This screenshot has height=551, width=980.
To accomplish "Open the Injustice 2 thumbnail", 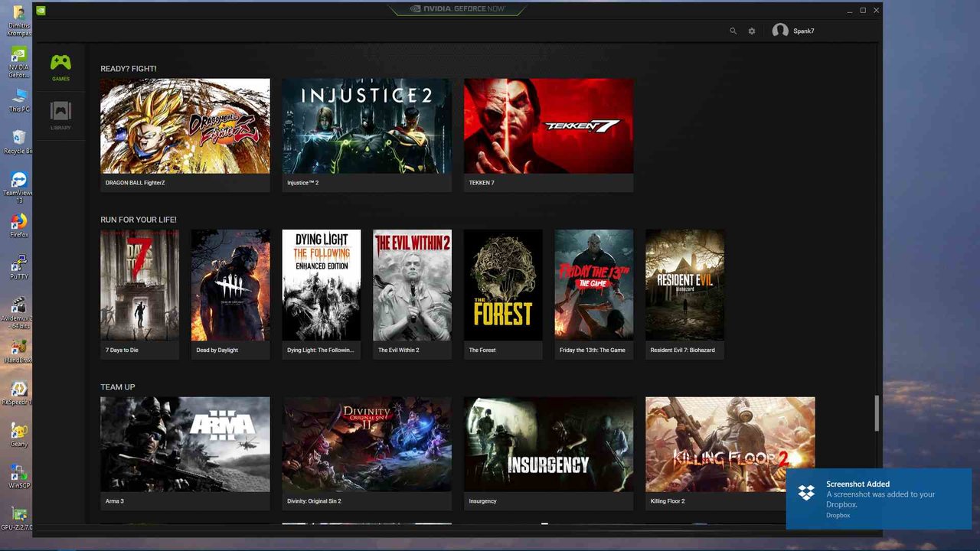I will point(367,126).
